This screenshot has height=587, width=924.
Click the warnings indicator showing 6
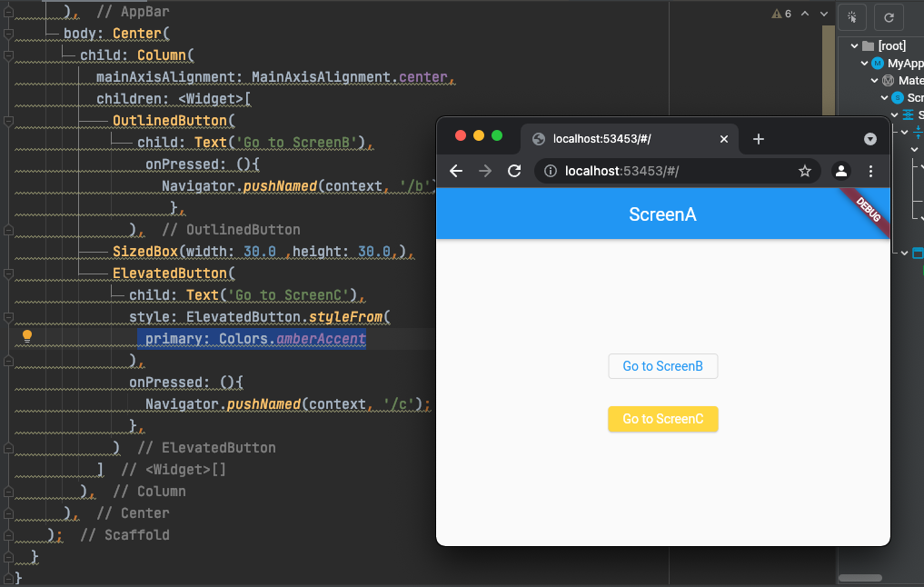pyautogui.click(x=781, y=14)
